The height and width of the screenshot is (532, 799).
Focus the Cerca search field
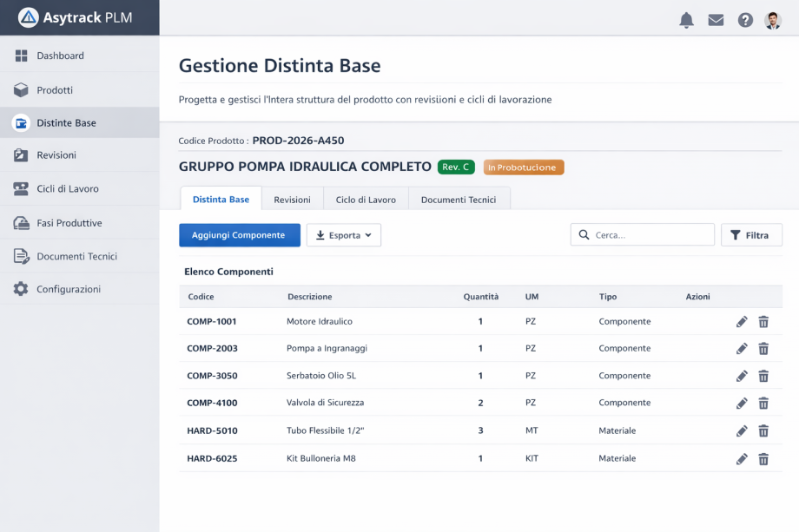pyautogui.click(x=643, y=234)
